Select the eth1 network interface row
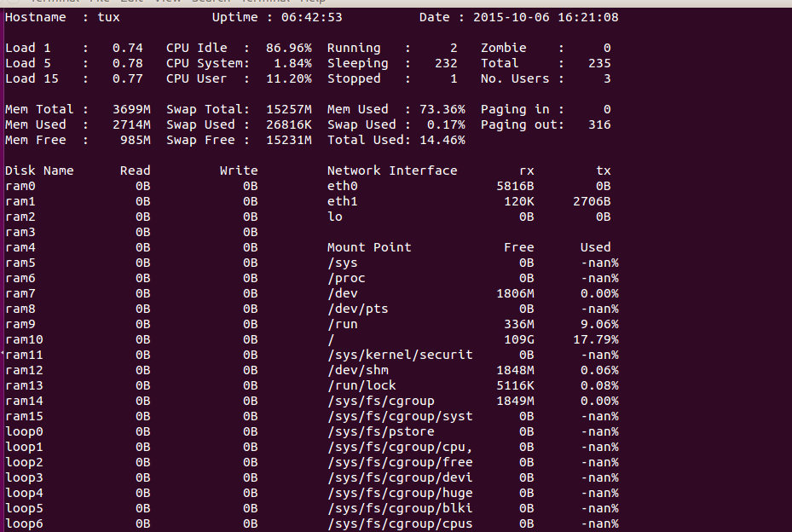 pyautogui.click(x=342, y=201)
